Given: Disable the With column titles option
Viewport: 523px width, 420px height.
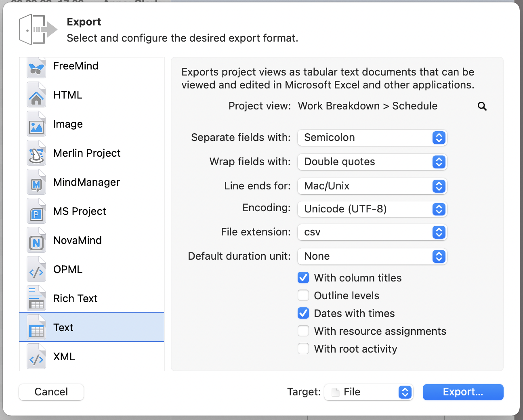Looking at the screenshot, I should (x=303, y=277).
